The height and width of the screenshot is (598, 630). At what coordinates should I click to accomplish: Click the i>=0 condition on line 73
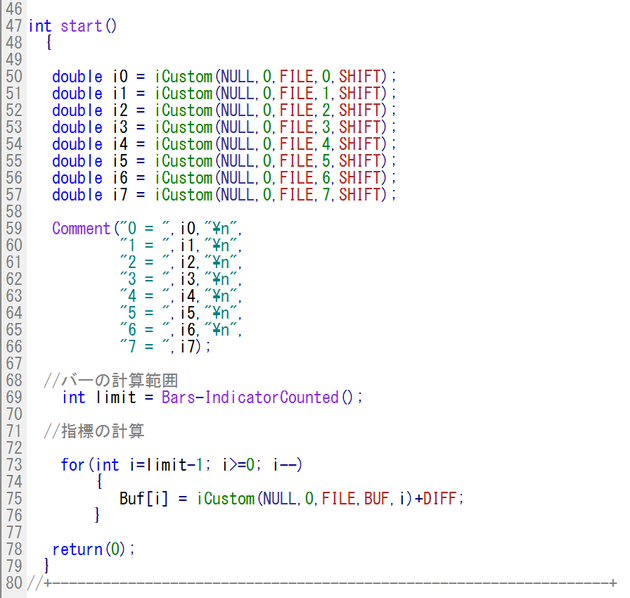pos(238,465)
